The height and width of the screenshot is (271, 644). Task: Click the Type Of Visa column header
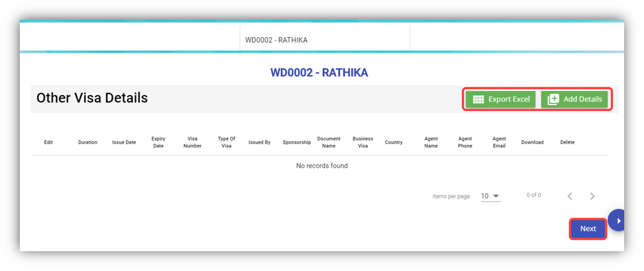226,142
